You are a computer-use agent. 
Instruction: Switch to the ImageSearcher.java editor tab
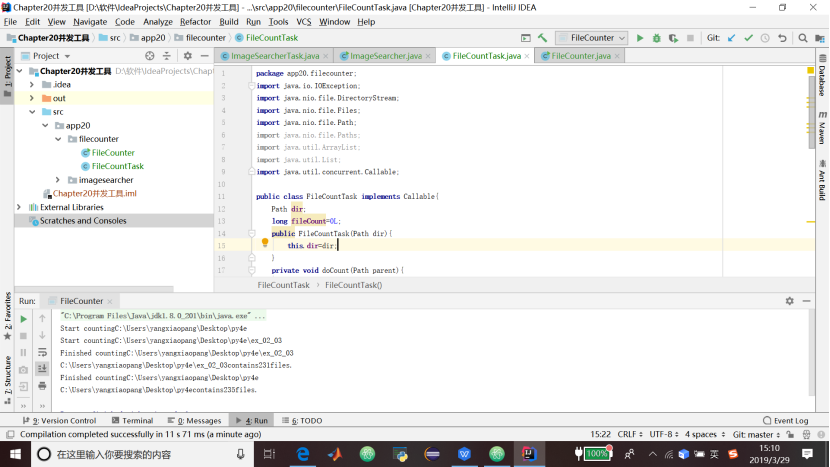(385, 56)
